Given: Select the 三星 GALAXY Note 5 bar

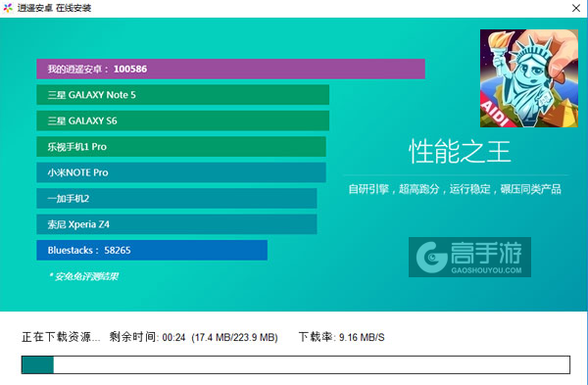Looking at the screenshot, I should [x=182, y=95].
